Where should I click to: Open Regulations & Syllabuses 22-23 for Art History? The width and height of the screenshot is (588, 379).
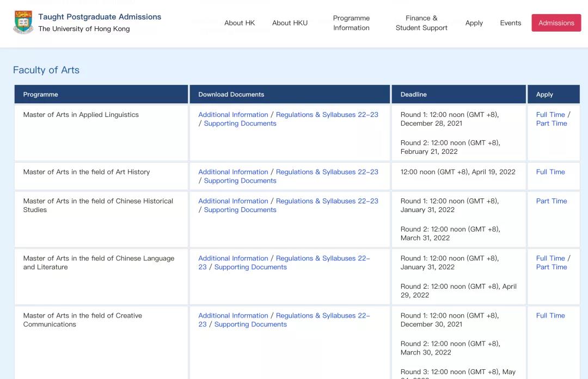pos(327,172)
